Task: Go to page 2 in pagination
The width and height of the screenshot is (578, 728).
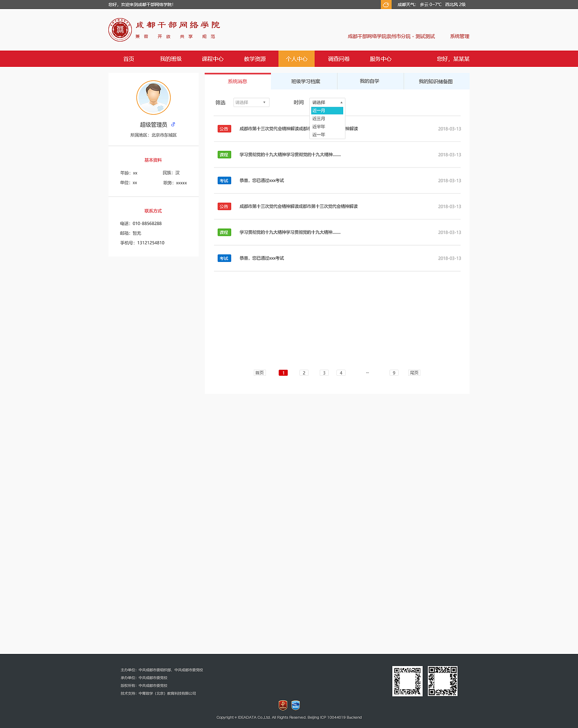Action: click(304, 373)
